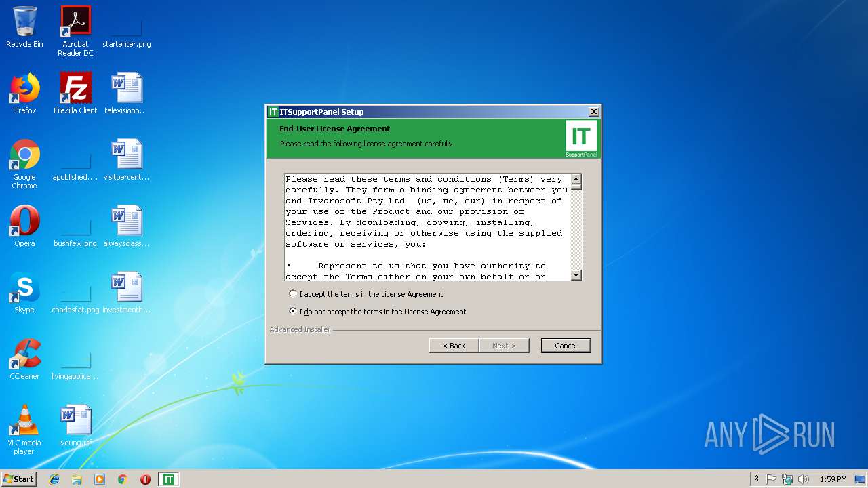Open the volume speaker tray icon
This screenshot has height=488, width=868.
[x=804, y=479]
